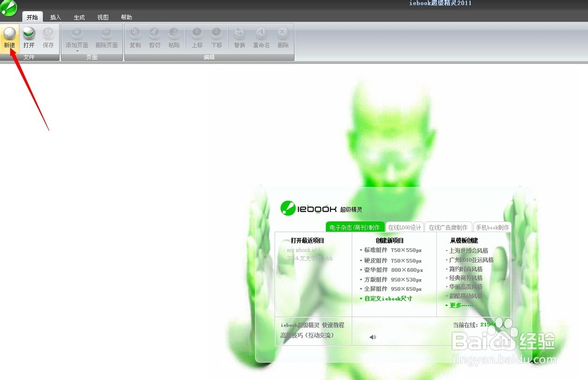588x380 pixels.
Task: Click 自定义iebook尺寸 link
Action: (x=388, y=299)
